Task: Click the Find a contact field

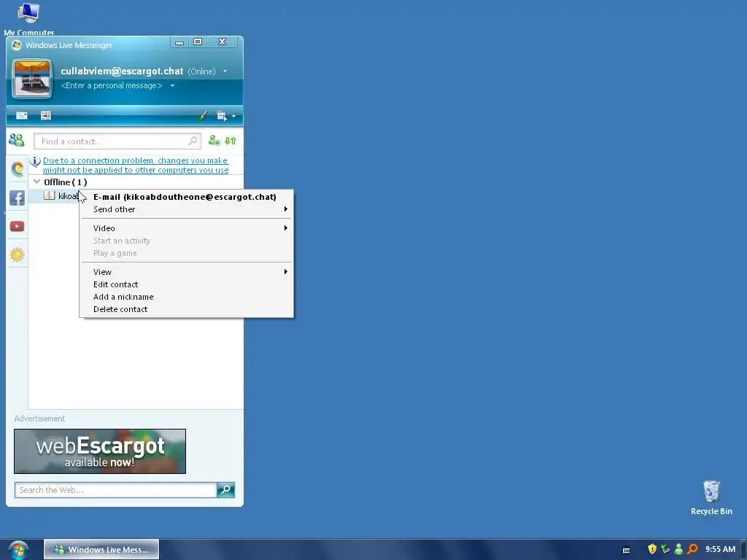Action: click(117, 141)
